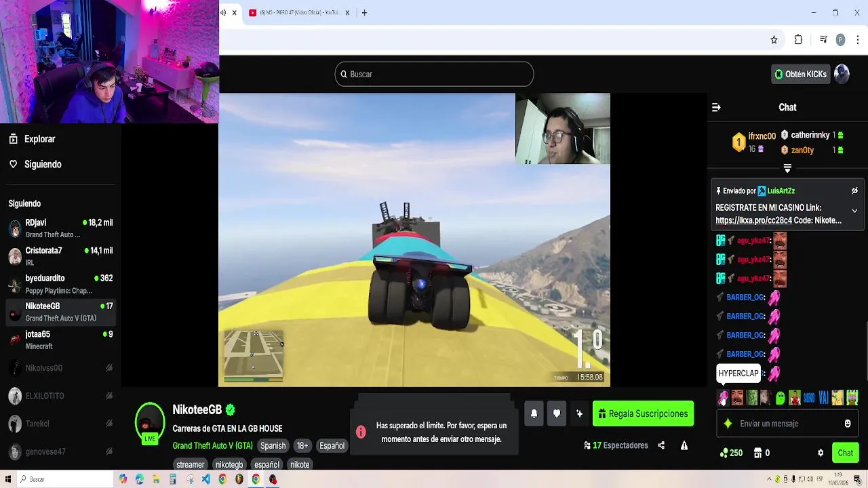Open NikoteeGB channel in following list
The width and height of the screenshot is (868, 488).
60,312
